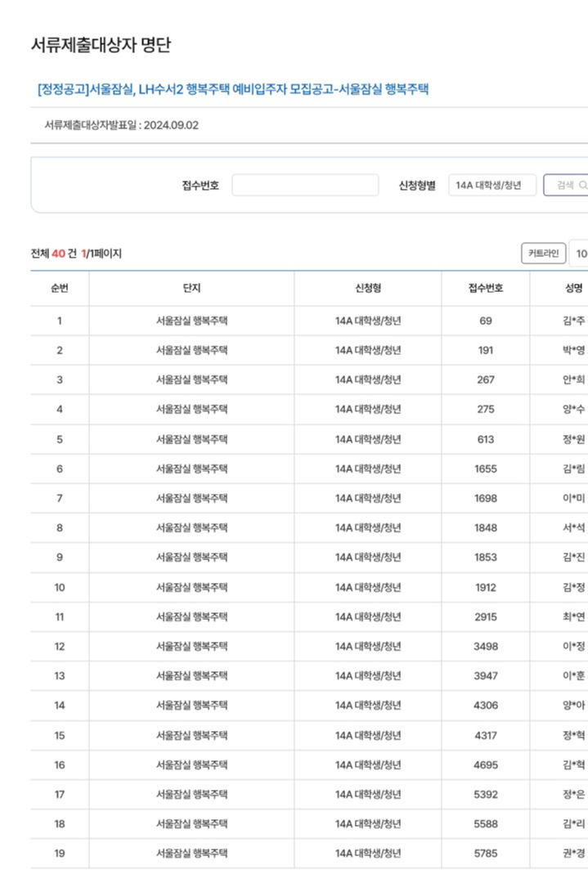Open the blue announcement title link
Image resolution: width=588 pixels, height=870 pixels.
tap(233, 89)
